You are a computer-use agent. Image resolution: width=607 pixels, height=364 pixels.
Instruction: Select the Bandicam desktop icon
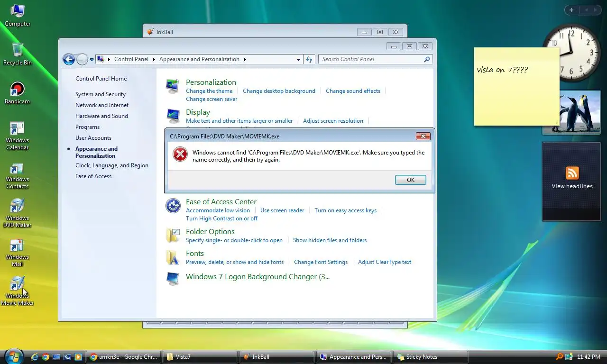18,93
